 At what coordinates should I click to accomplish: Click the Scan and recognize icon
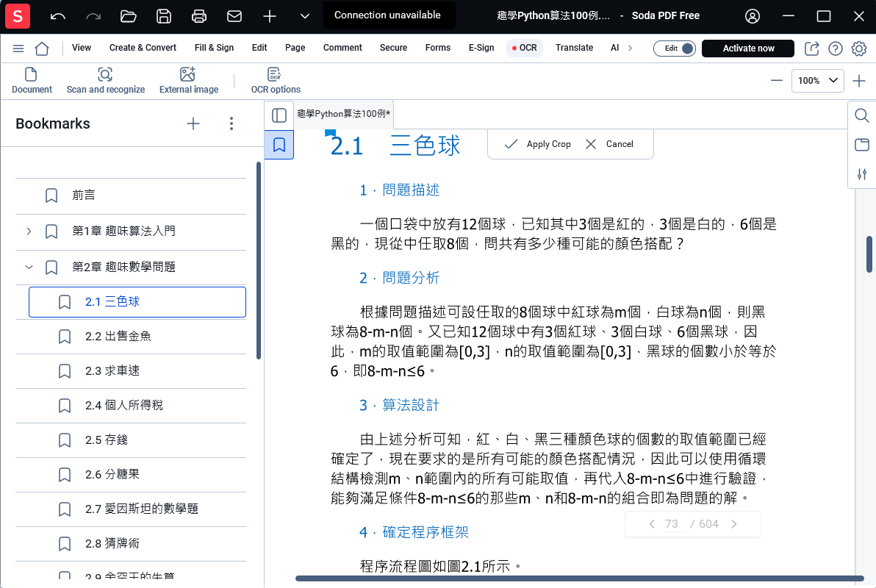[x=105, y=74]
